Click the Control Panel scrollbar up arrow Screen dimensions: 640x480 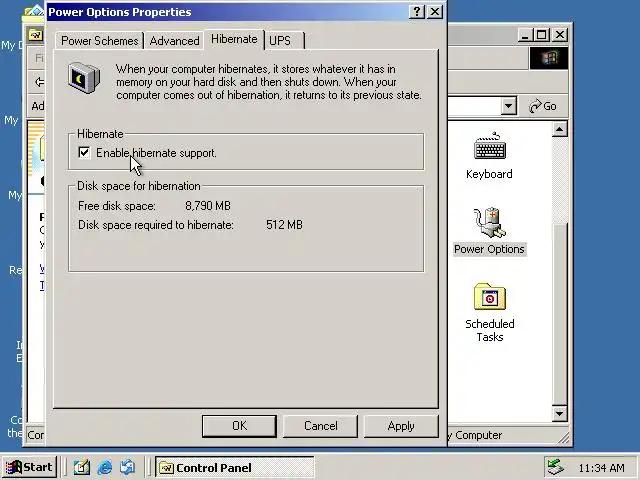tap(560, 130)
